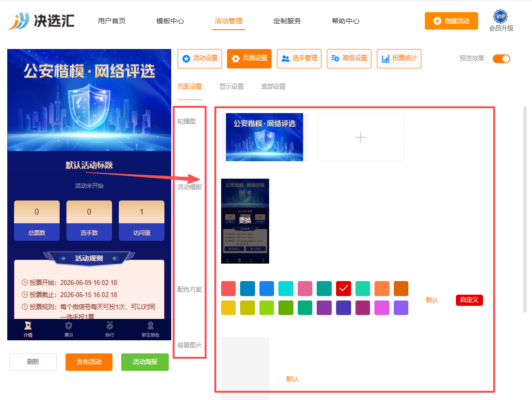Switch to the 页面设置 sub-tab
This screenshot has width=532, height=400.
pyautogui.click(x=189, y=86)
